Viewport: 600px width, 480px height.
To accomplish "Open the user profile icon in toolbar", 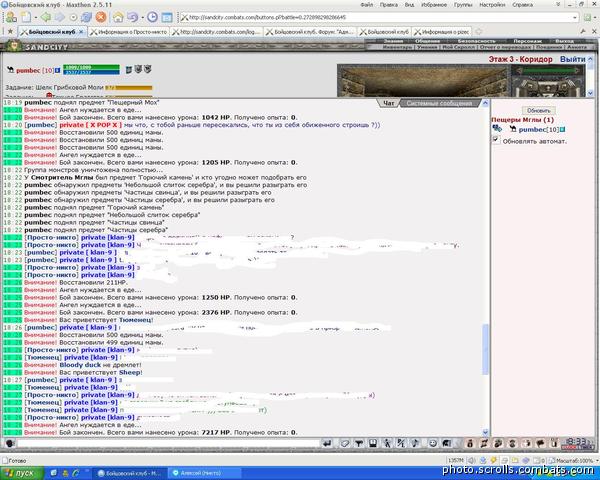I will click(x=11, y=17).
